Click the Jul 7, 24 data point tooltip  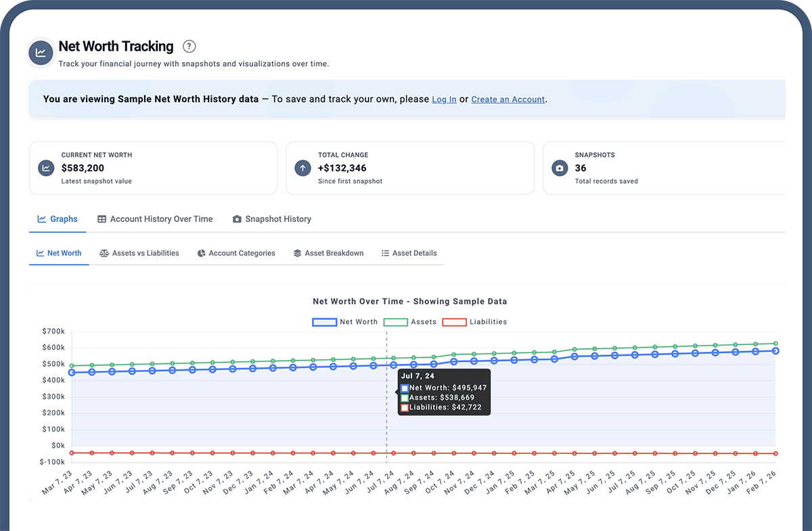pyautogui.click(x=443, y=392)
